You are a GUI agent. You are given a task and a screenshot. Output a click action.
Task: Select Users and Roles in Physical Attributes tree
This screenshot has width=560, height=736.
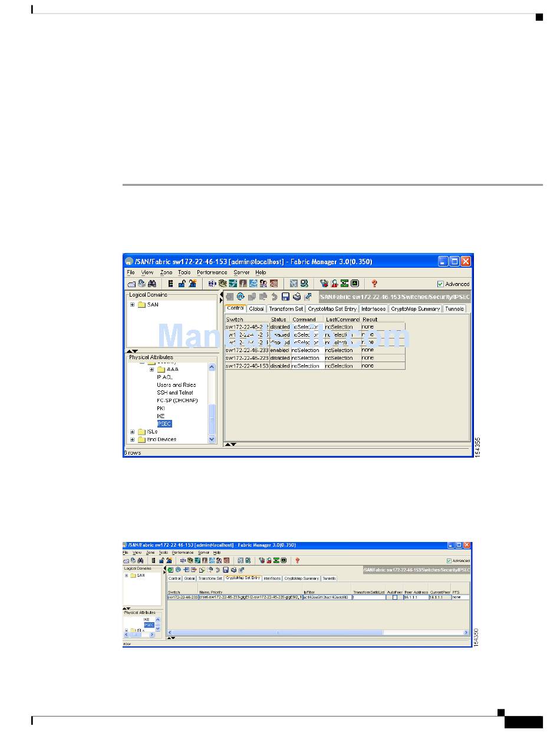click(176, 385)
